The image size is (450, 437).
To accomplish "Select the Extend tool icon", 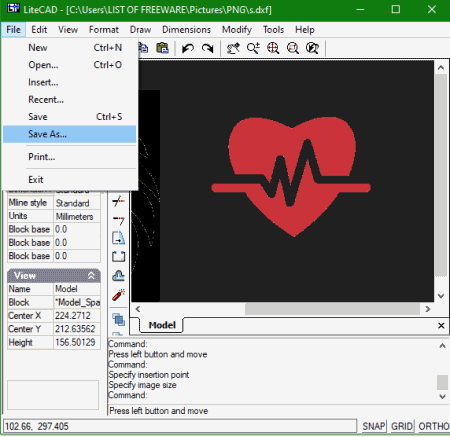I will click(x=118, y=220).
